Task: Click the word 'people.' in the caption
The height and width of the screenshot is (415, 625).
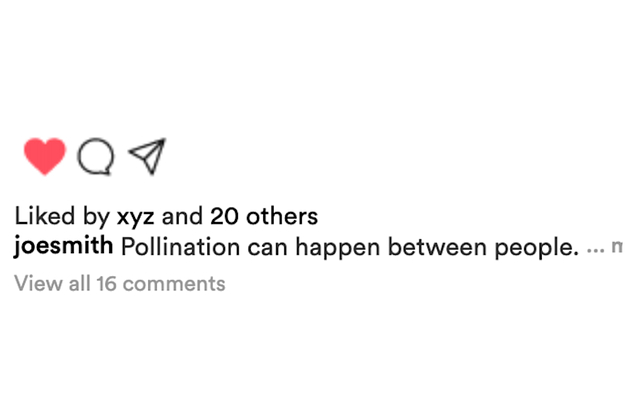Action: pyautogui.click(x=537, y=248)
